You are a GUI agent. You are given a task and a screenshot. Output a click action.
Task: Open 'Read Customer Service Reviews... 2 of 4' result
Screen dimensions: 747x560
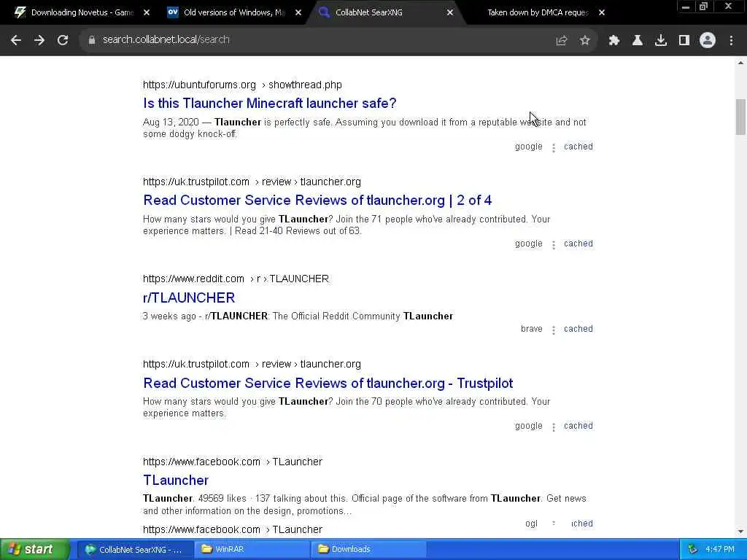(317, 201)
